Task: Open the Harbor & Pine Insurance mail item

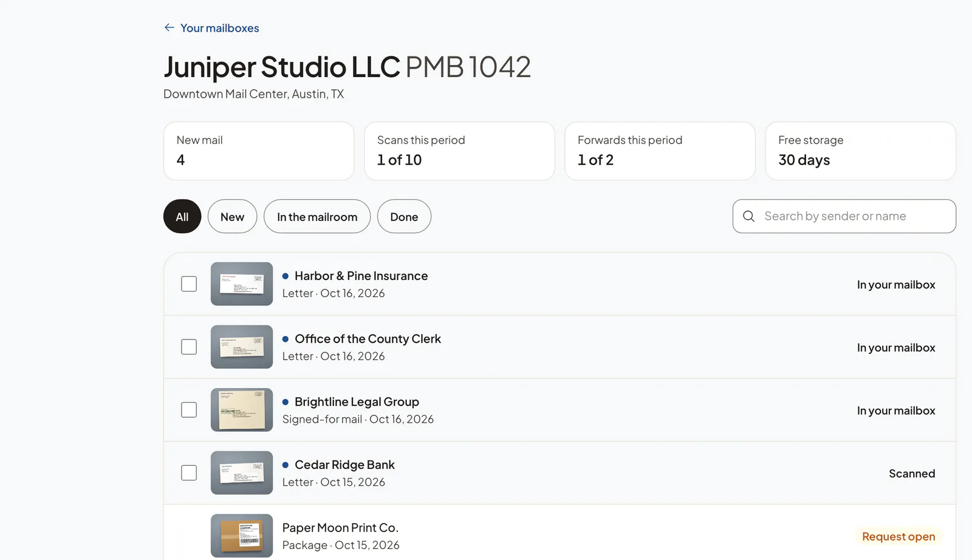Action: 560,284
